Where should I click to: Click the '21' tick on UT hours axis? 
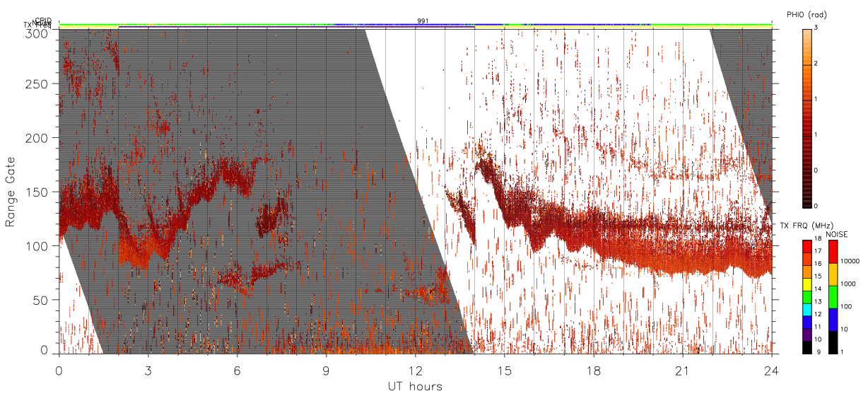point(683,371)
